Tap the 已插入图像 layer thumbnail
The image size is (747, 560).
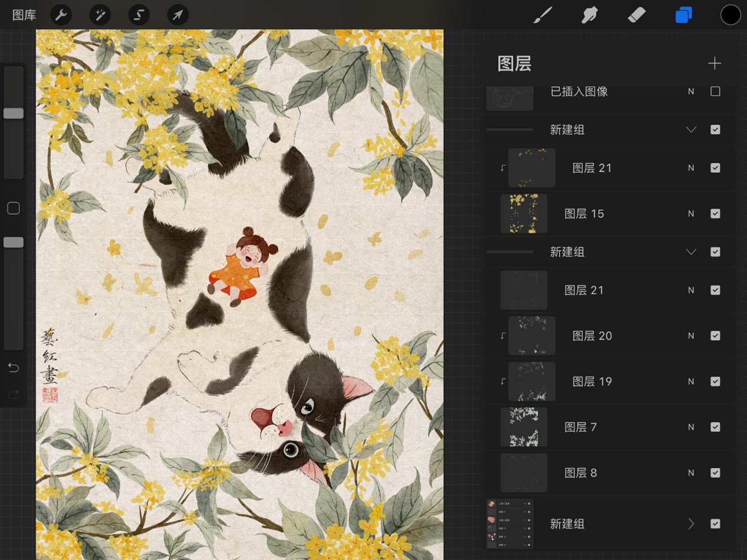tap(510, 97)
